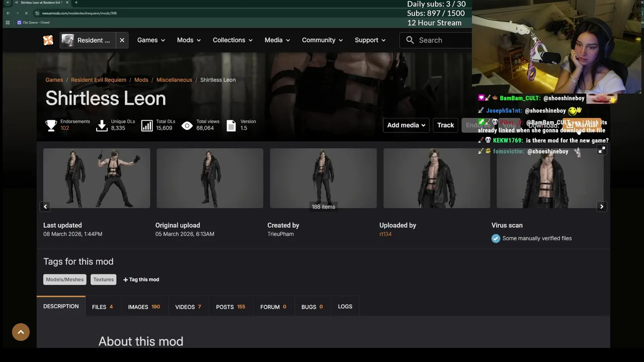Screen dimensions: 644x362
Task: Expand the Collections menu
Action: (232, 40)
